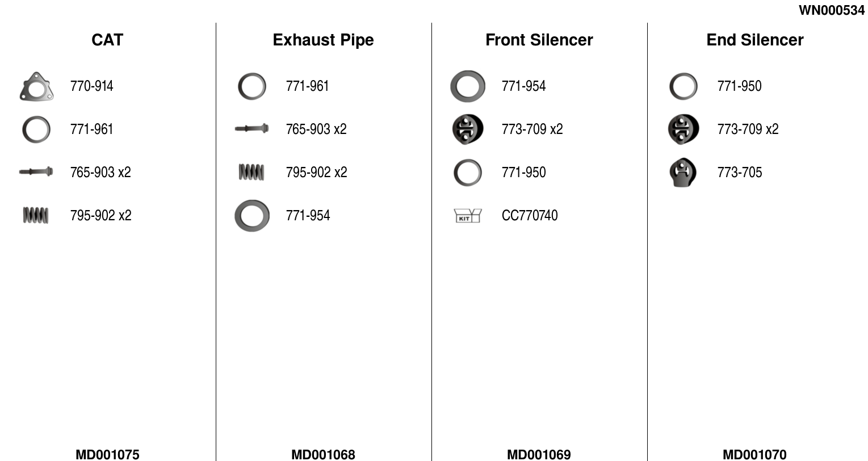Click the 773-705 rubber mount icon
The image size is (868, 461).
[x=683, y=173]
